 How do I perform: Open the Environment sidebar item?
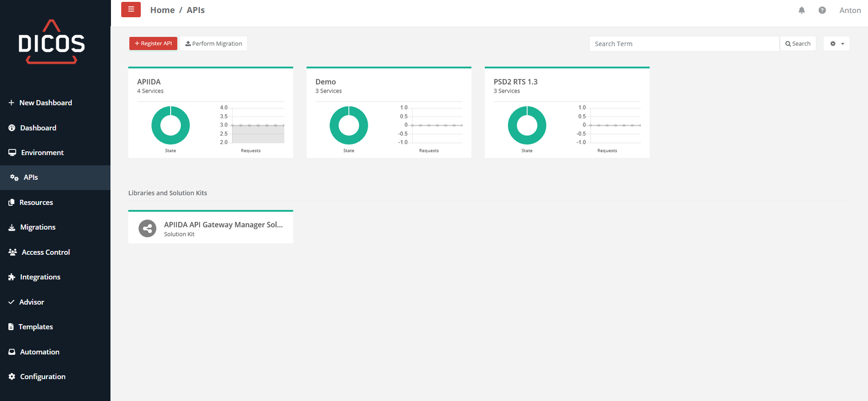42,153
